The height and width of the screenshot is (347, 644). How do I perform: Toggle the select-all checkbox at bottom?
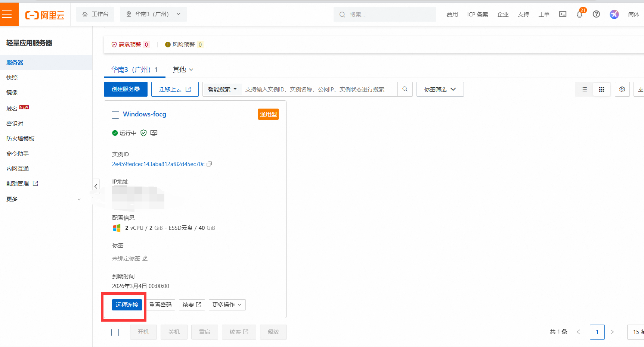click(115, 332)
